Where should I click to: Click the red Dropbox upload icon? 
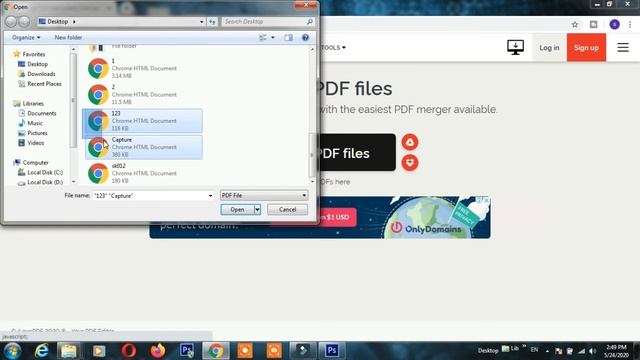(x=410, y=162)
